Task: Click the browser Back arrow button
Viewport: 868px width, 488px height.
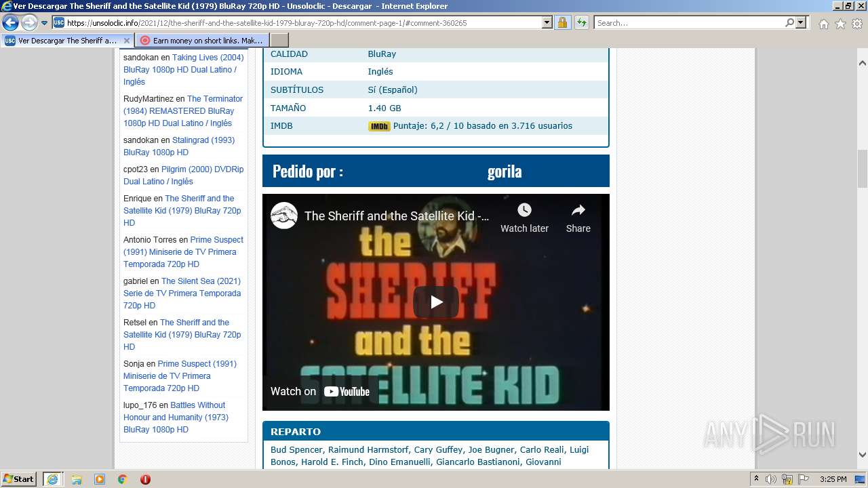Action: click(x=10, y=23)
